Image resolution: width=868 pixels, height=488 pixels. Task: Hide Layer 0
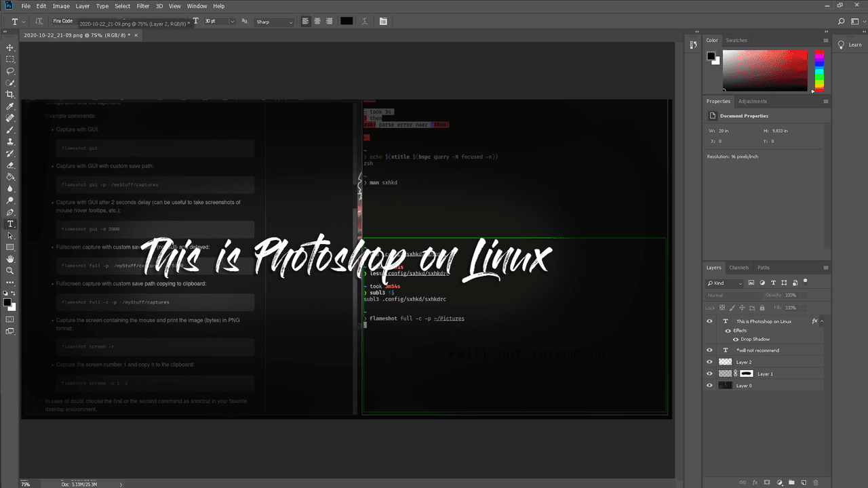click(710, 386)
